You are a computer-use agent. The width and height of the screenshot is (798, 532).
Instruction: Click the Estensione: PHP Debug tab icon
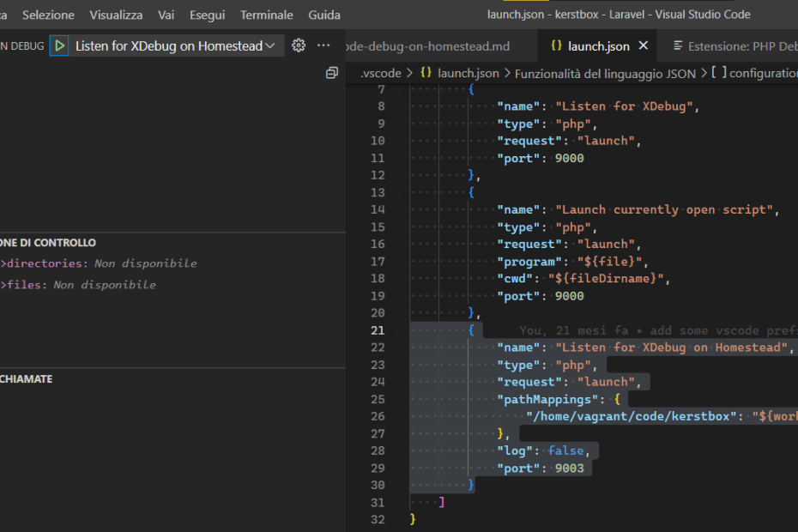678,45
